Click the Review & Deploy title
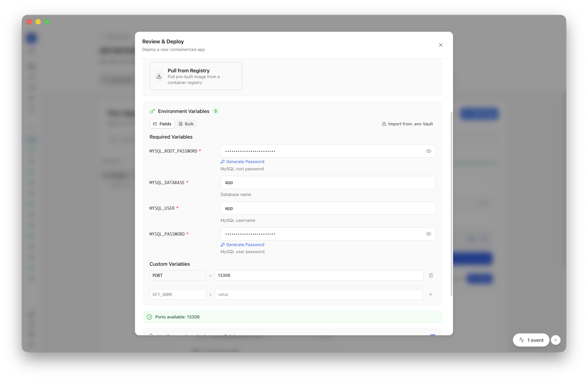 [163, 41]
